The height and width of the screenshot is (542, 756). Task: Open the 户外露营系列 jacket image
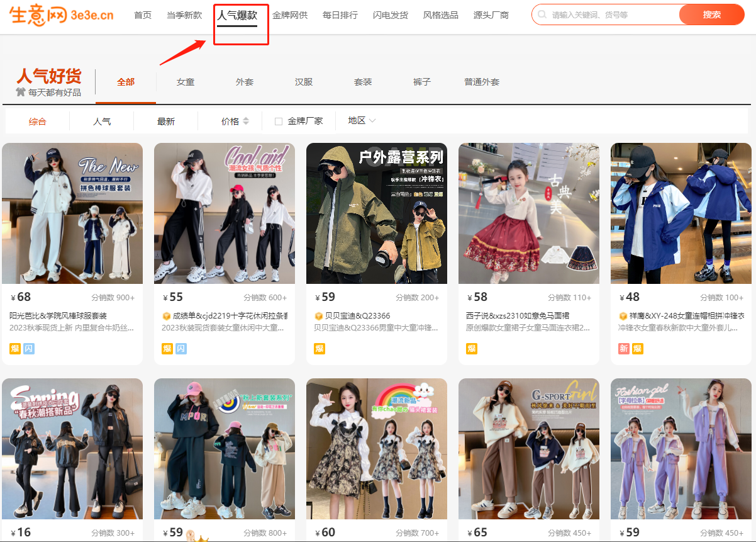point(377,213)
